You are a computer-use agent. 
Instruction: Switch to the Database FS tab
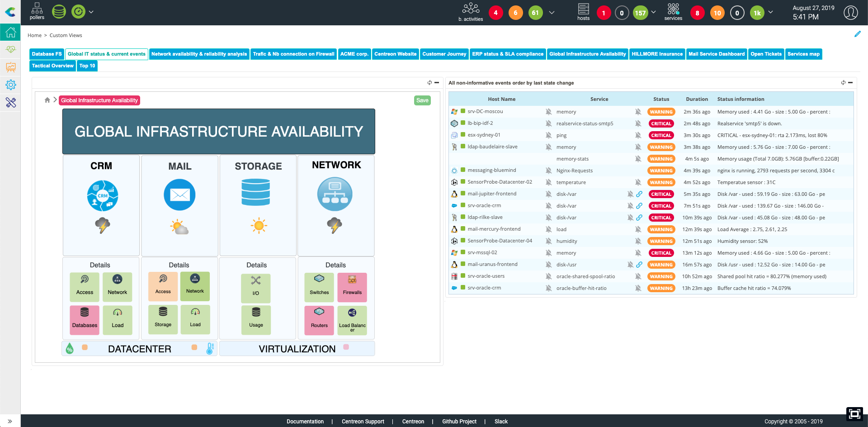pyautogui.click(x=47, y=54)
